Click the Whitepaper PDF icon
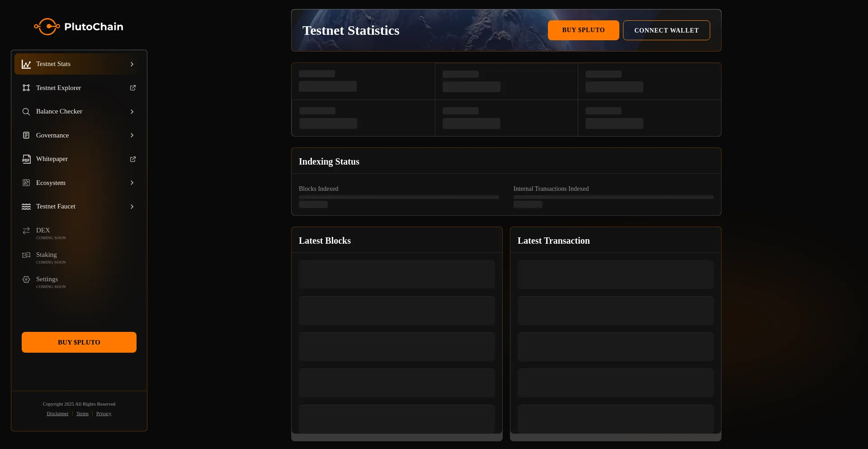Image resolution: width=868 pixels, height=449 pixels. 26,159
